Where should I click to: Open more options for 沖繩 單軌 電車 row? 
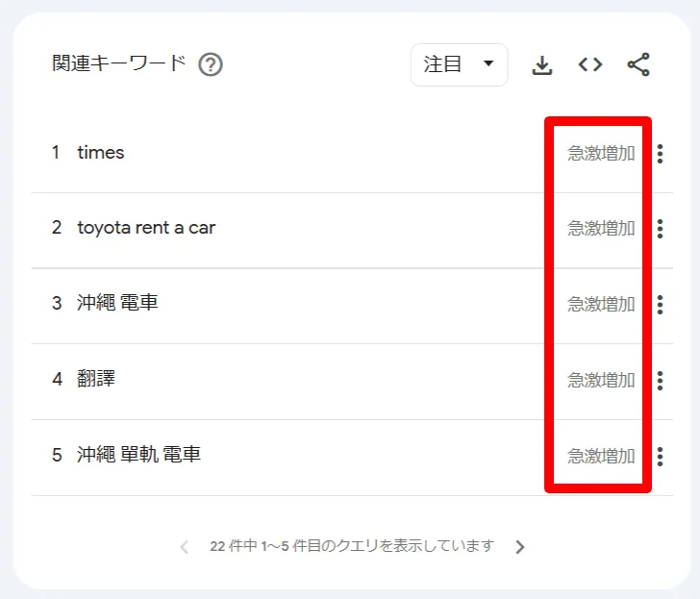[660, 457]
